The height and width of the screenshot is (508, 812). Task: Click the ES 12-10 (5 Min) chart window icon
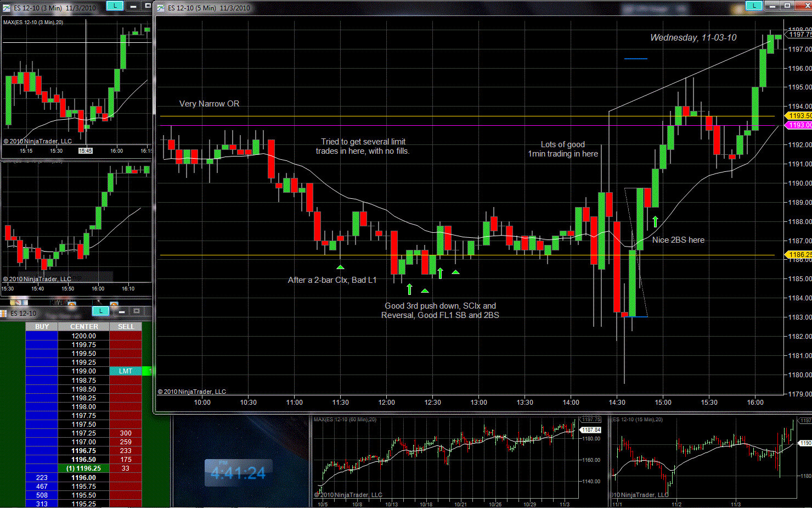click(161, 8)
